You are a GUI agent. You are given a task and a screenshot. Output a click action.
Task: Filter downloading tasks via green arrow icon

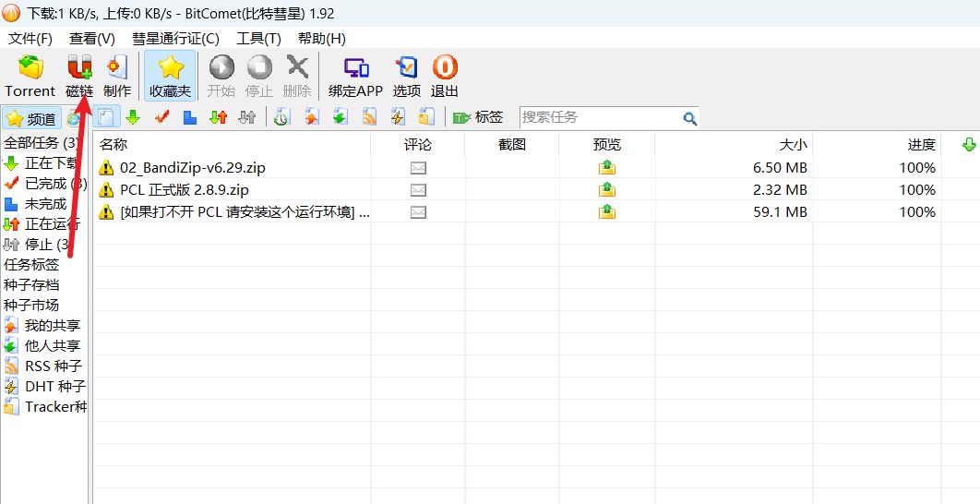pos(133,117)
